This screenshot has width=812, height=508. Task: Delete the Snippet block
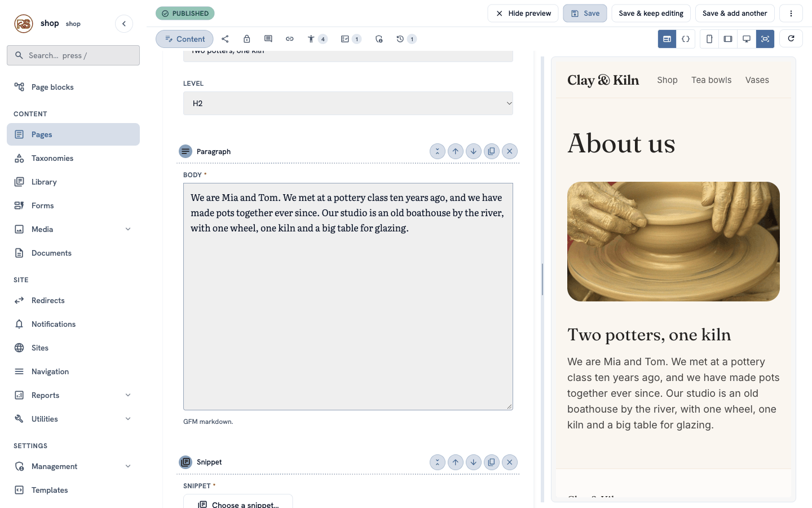click(x=510, y=462)
